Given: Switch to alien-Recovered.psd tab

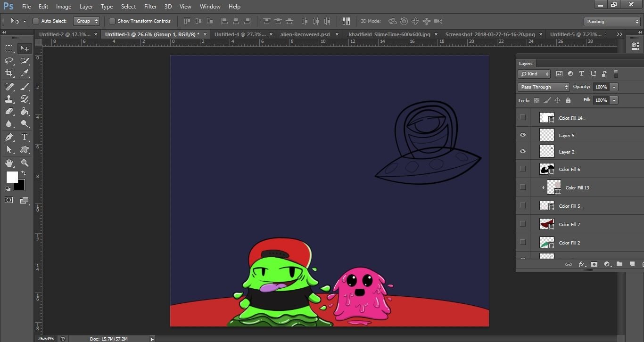Looking at the screenshot, I should 305,34.
